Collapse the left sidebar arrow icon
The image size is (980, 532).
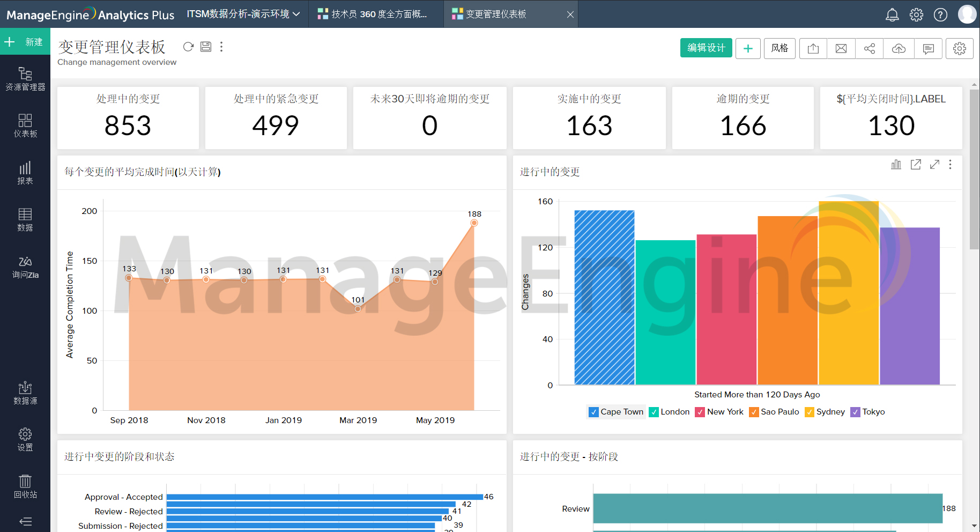(x=25, y=521)
